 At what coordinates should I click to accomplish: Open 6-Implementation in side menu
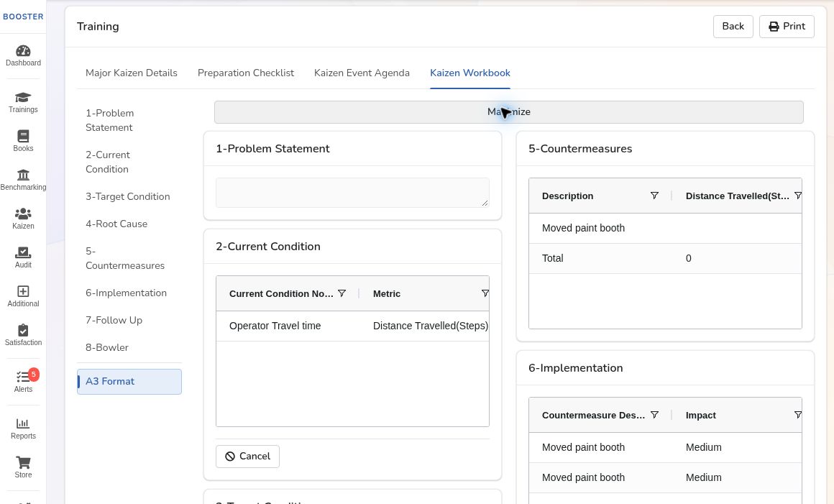click(x=129, y=293)
